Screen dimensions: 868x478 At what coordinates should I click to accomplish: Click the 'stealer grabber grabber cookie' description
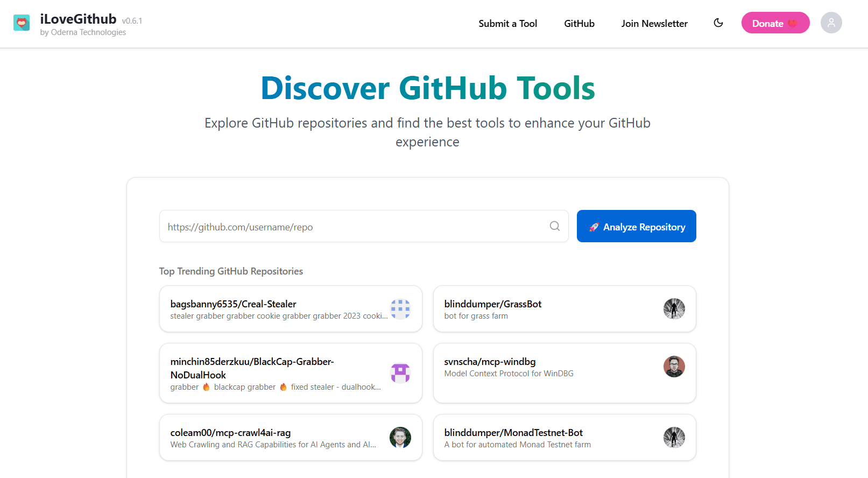coord(279,316)
